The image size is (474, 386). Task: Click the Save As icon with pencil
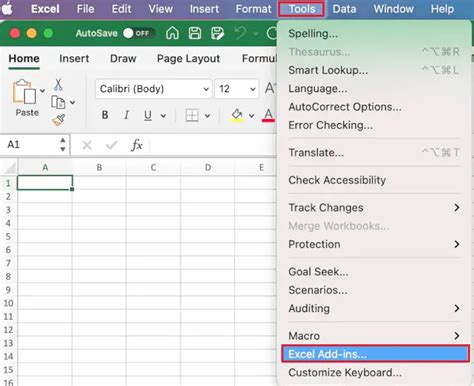217,33
